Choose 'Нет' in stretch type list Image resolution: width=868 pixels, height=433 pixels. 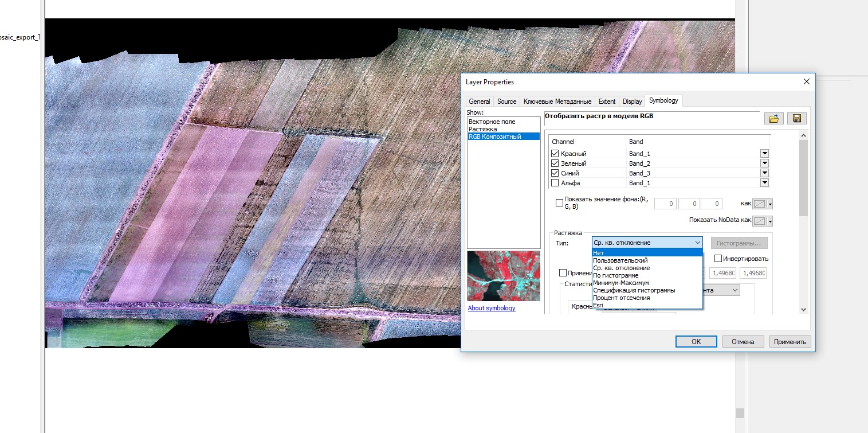647,253
